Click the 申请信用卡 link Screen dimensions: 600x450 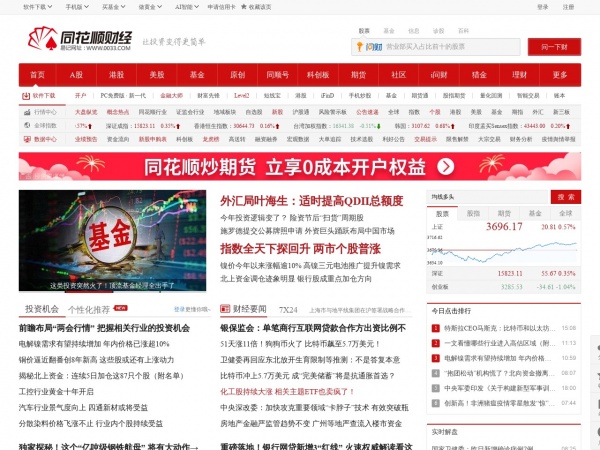(x=222, y=7)
